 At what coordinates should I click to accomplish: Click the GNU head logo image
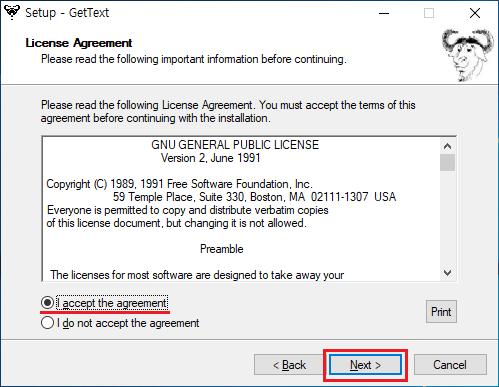click(468, 55)
